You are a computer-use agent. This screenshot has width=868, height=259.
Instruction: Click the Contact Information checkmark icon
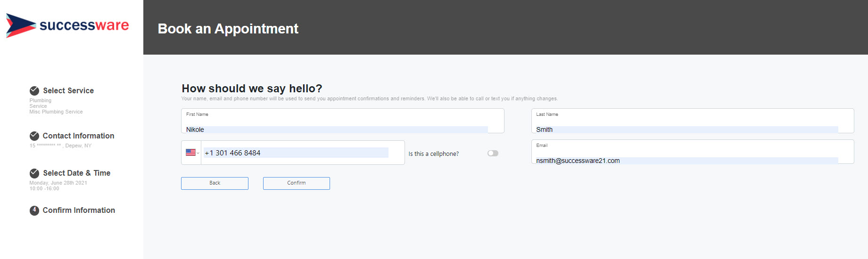[x=34, y=136]
